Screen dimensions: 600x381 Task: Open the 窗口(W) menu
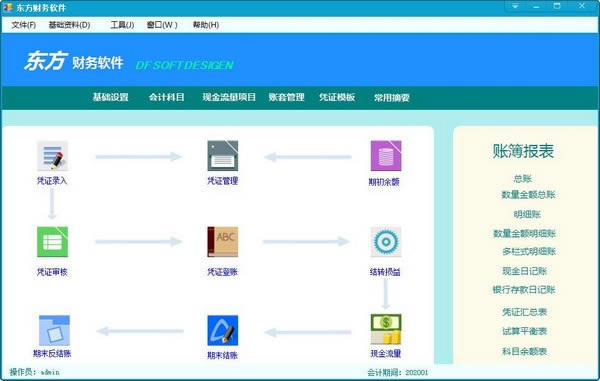[162, 25]
